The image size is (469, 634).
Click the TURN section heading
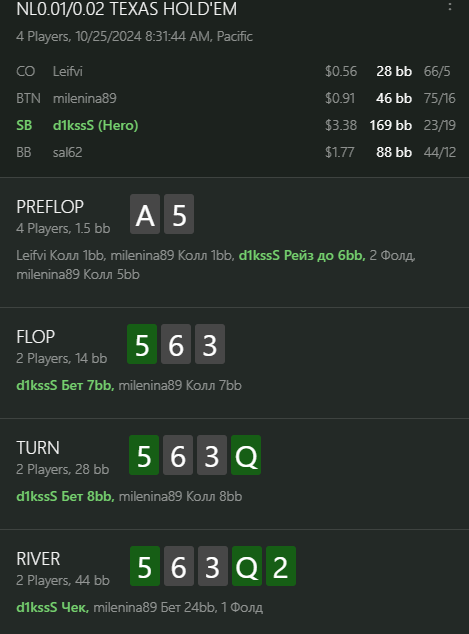coord(38,448)
